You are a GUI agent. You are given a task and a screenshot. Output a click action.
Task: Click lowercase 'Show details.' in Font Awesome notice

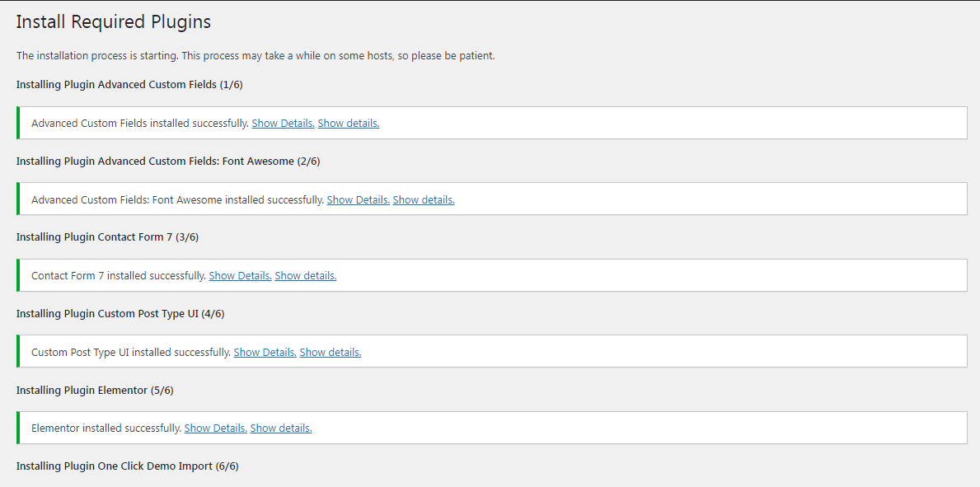coord(423,200)
